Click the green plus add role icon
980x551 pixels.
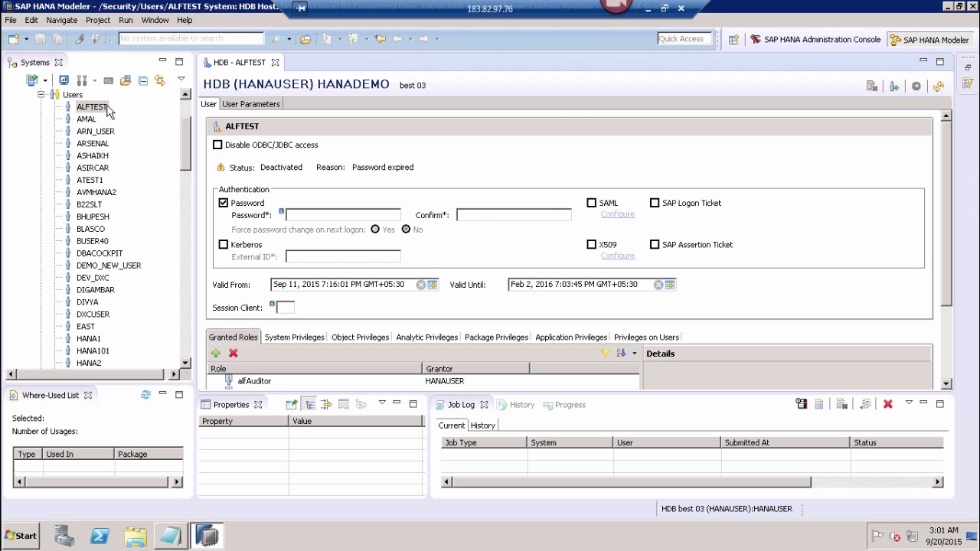point(216,353)
